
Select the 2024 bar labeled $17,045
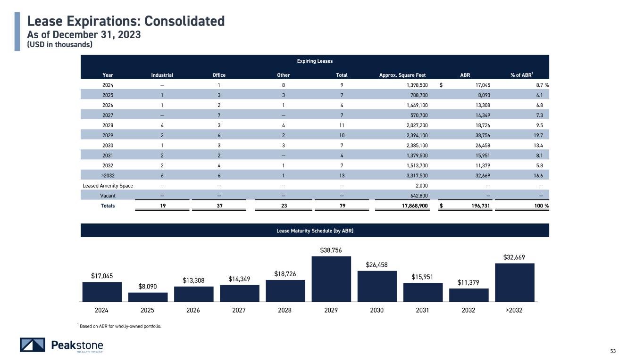click(102, 291)
